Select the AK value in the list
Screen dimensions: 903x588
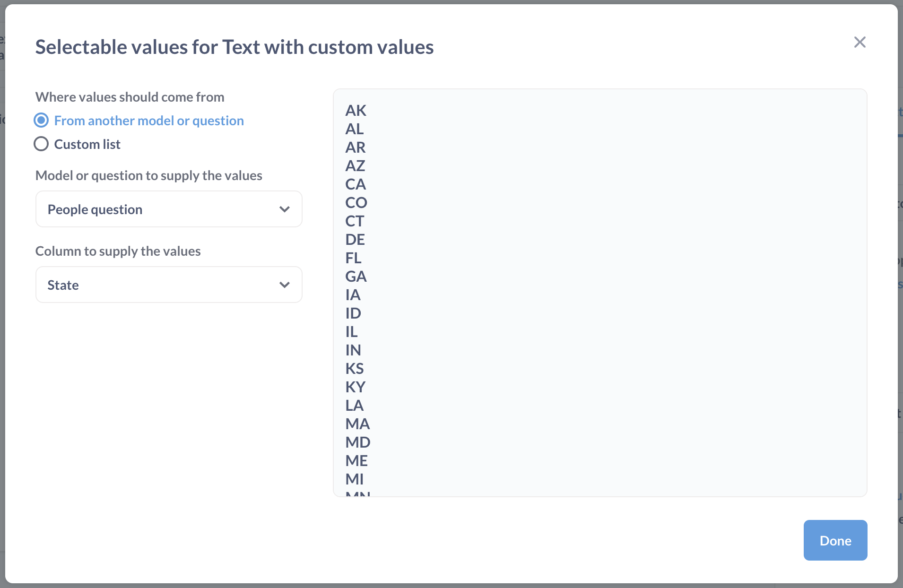356,111
